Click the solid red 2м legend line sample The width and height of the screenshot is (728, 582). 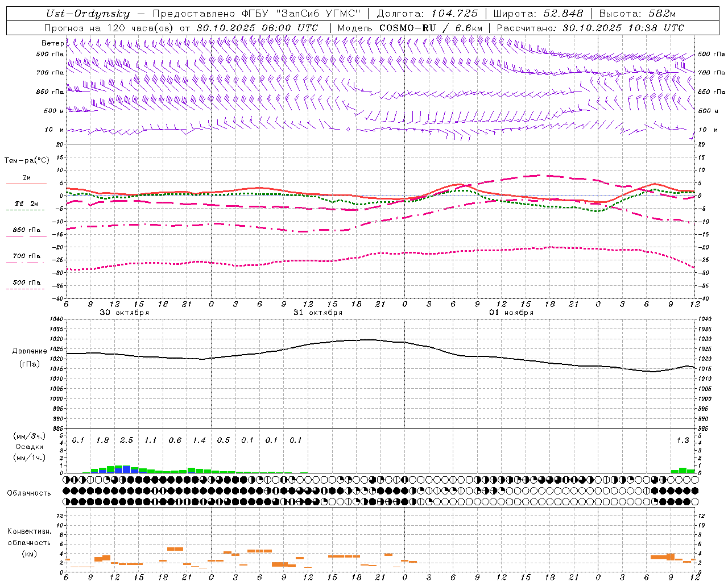[26, 184]
